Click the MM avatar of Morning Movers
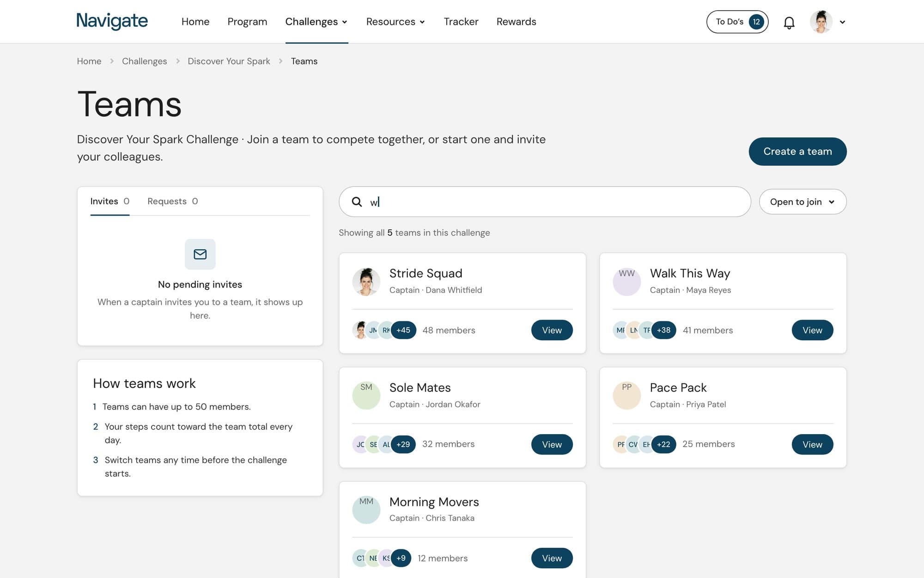Viewport: 924px width, 578px height. tap(366, 510)
